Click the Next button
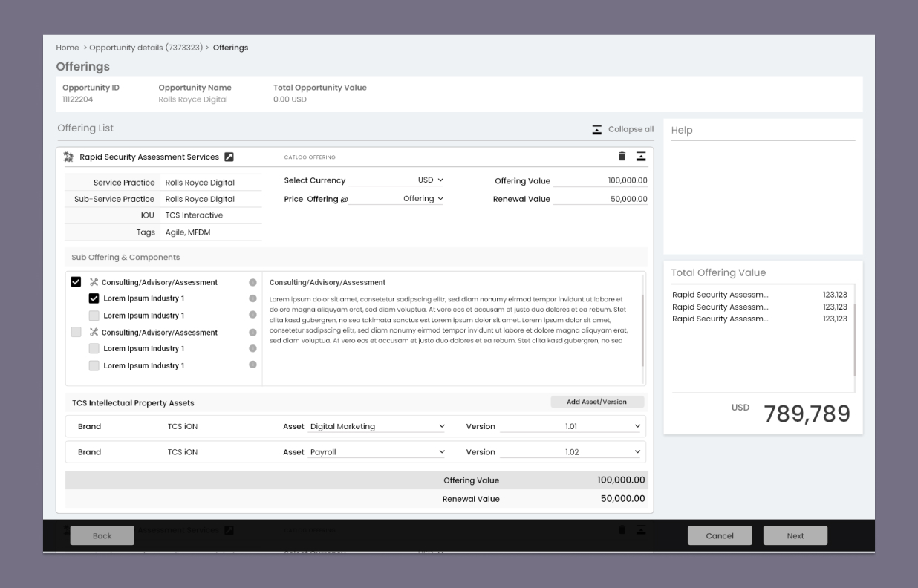Image resolution: width=918 pixels, height=588 pixels. (795, 536)
